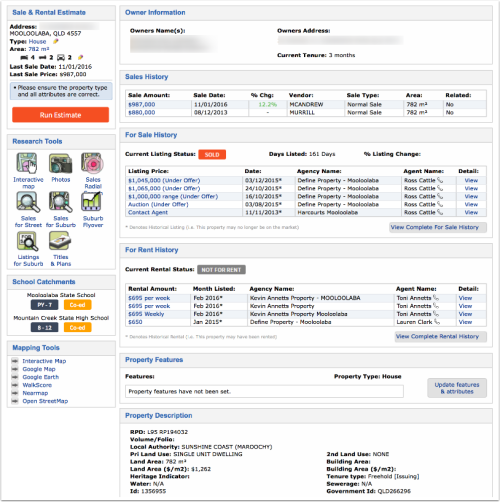Screen dimensions: 500x502
Task: Click the SOLD listing status badge
Action: pyautogui.click(x=212, y=155)
